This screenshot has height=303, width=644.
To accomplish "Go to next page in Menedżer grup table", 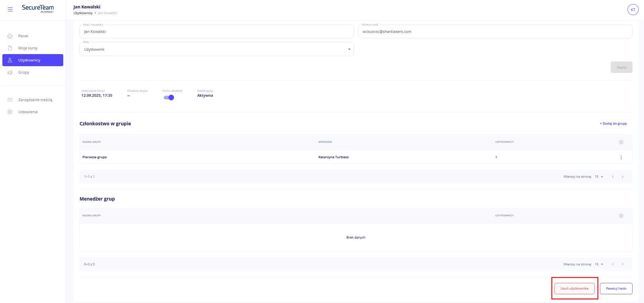I will [x=622, y=264].
